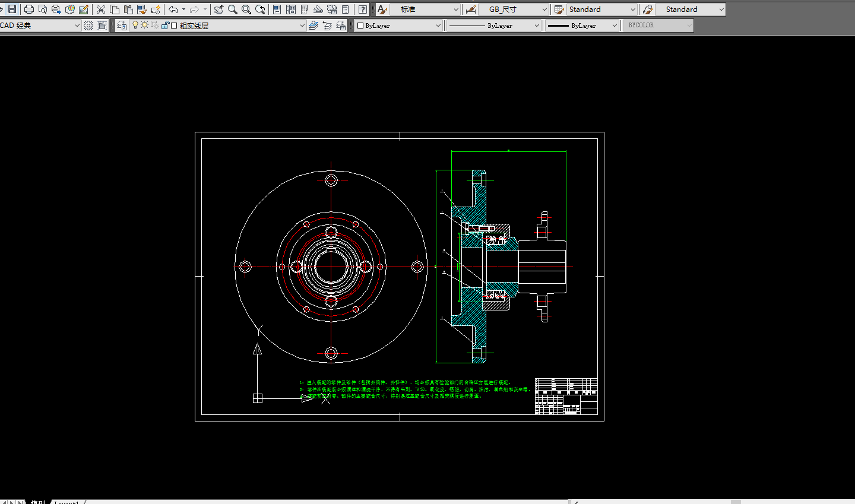Expand the Redo history dropdown arrow

click(x=205, y=9)
